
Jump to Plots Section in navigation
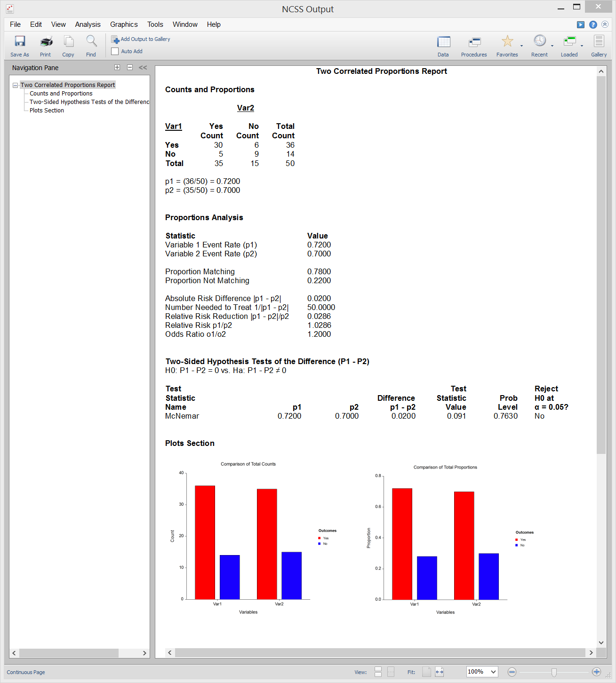(x=47, y=111)
